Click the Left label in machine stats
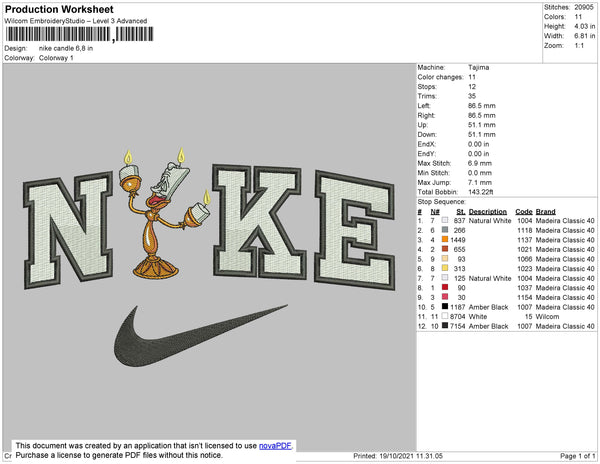This screenshot has height=464, width=600. pos(424,106)
